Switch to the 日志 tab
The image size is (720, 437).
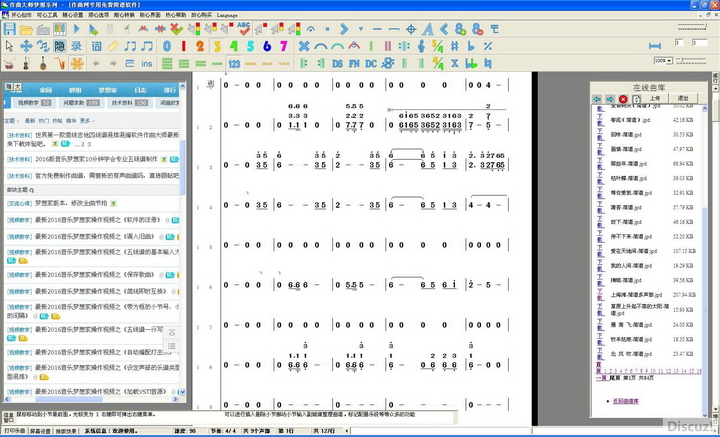[141, 89]
